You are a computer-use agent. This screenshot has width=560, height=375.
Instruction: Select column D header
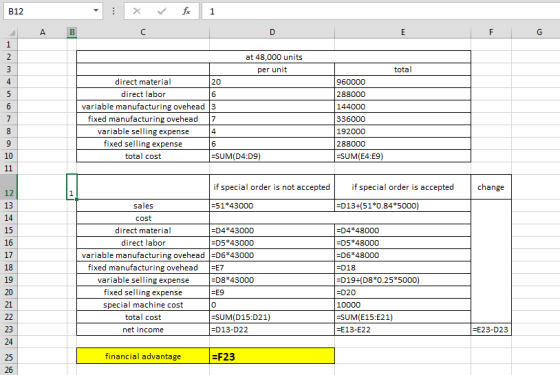[272, 32]
